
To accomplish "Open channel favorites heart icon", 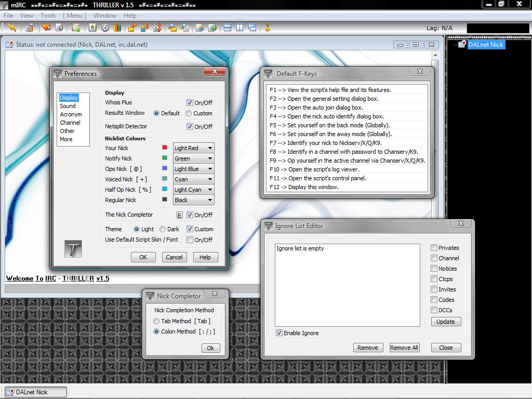I will pyautogui.click(x=47, y=28).
